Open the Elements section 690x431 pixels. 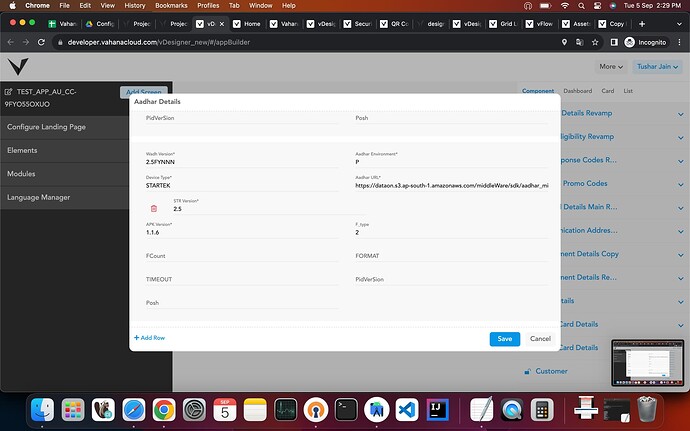click(x=64, y=150)
